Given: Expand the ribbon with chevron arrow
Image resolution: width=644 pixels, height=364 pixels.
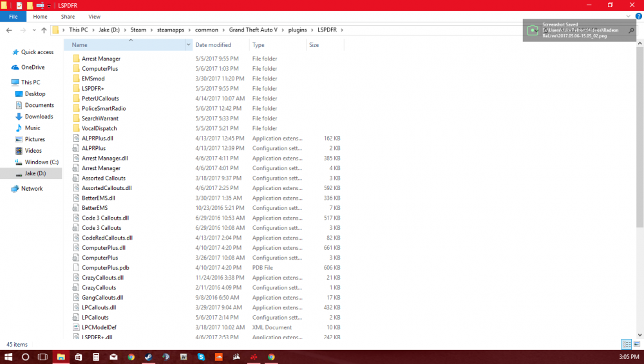Looking at the screenshot, I should click(628, 17).
